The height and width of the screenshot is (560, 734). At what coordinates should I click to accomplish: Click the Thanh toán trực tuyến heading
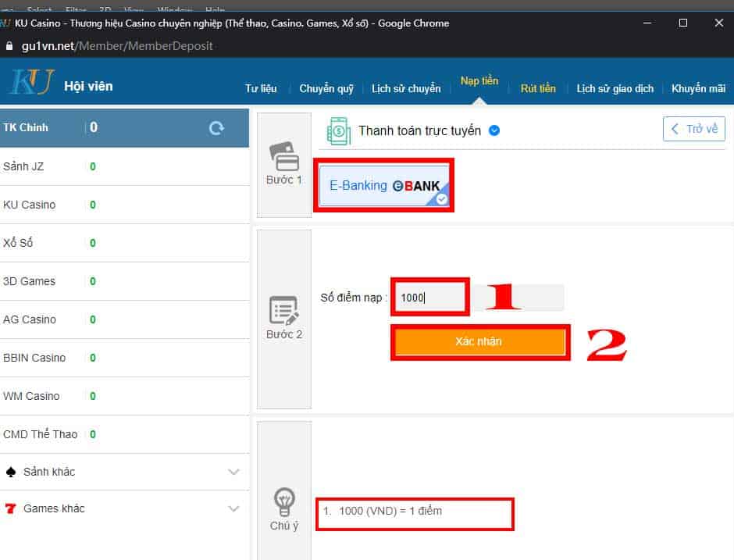coord(419,130)
